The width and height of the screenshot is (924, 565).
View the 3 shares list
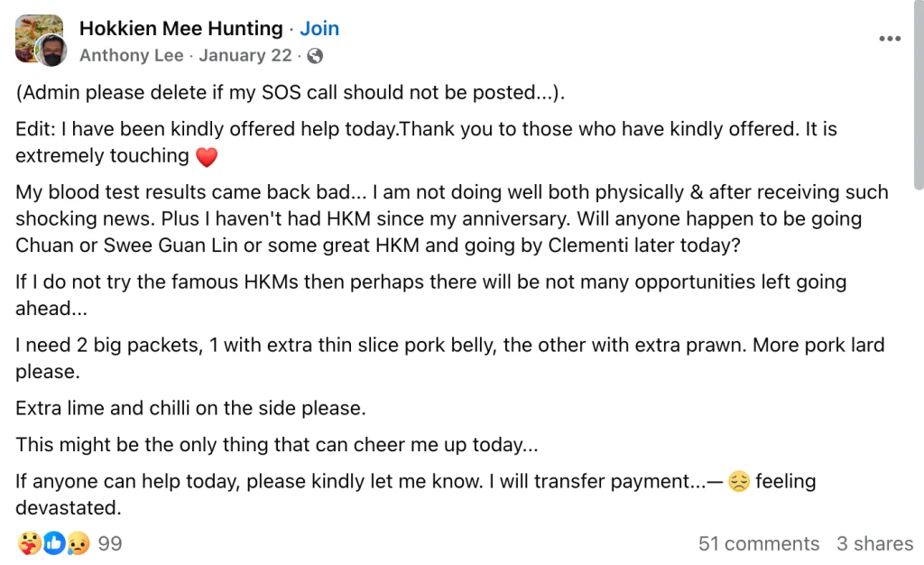click(x=875, y=543)
